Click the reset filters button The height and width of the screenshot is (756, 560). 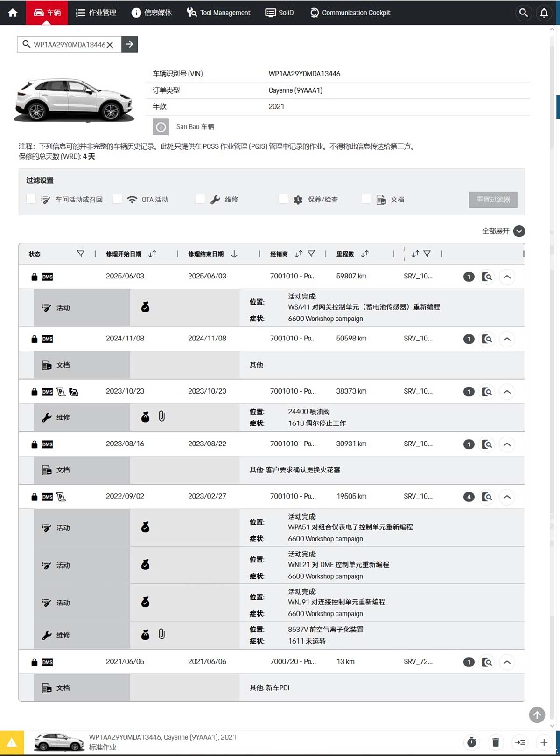pos(493,200)
